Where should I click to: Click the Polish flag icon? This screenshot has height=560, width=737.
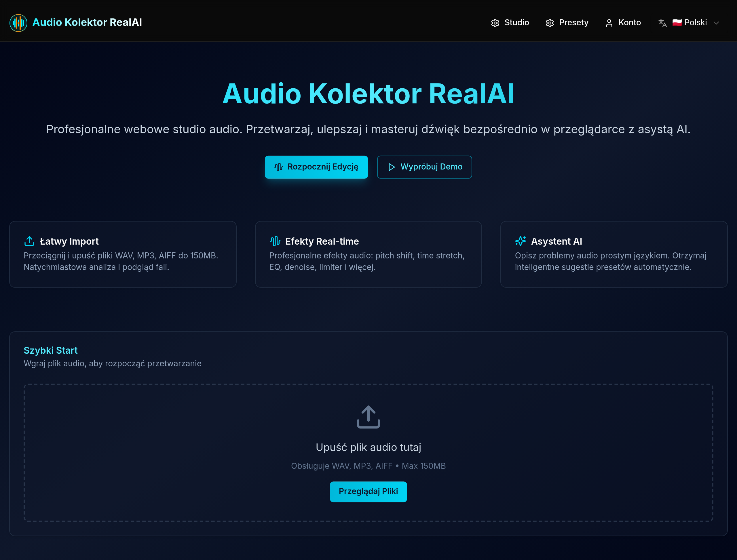tap(678, 23)
